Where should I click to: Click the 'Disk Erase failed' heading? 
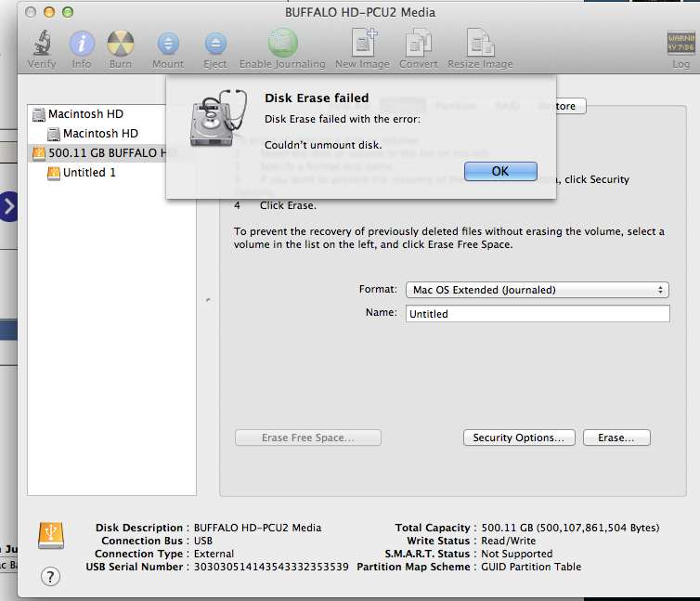317,98
